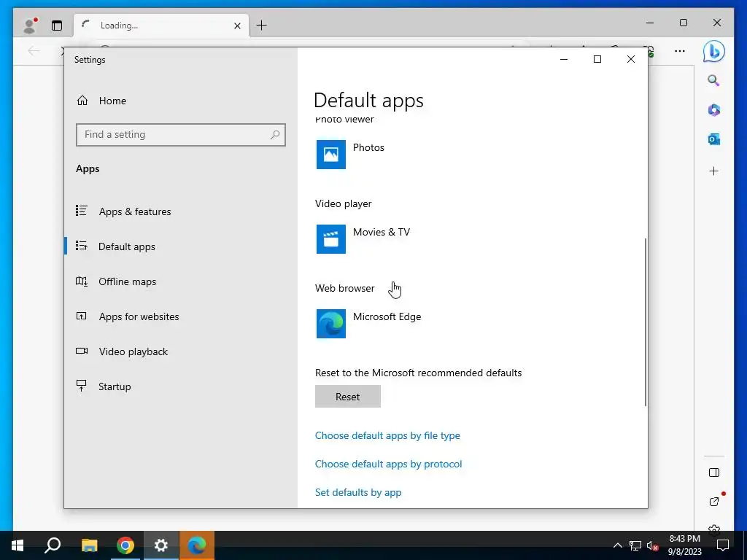The height and width of the screenshot is (560, 747).
Task: Open a new tab in Edge
Action: [x=262, y=26]
